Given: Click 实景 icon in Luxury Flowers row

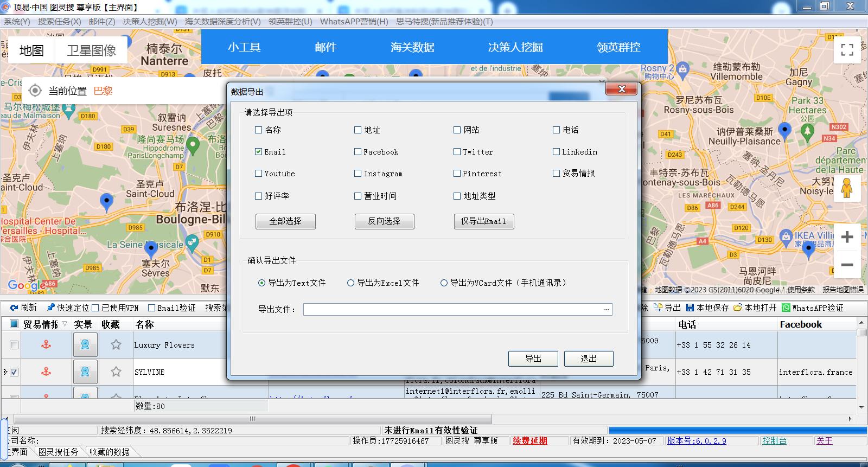Looking at the screenshot, I should tap(85, 345).
